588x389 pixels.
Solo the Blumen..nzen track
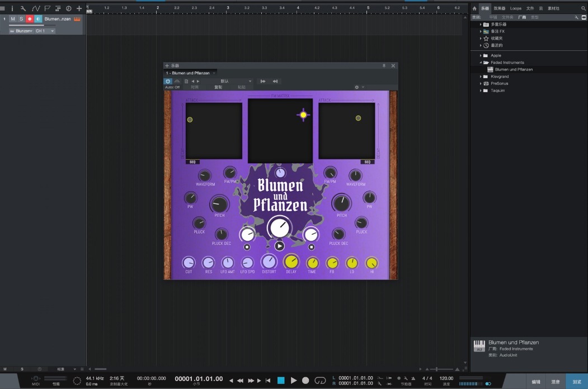[x=21, y=19]
